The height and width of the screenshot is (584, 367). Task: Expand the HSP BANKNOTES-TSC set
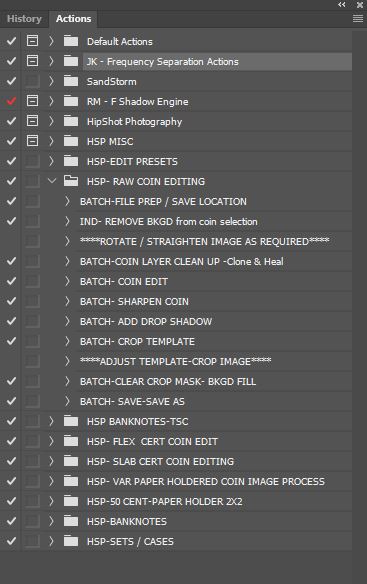pyautogui.click(x=51, y=421)
